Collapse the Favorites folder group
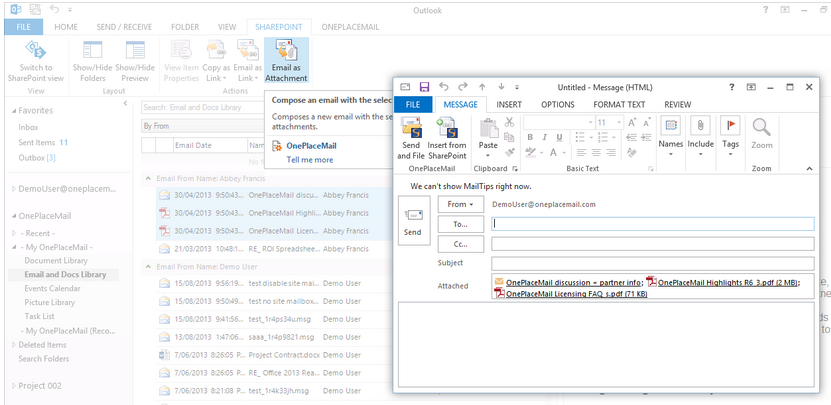The image size is (831, 405). [x=14, y=110]
